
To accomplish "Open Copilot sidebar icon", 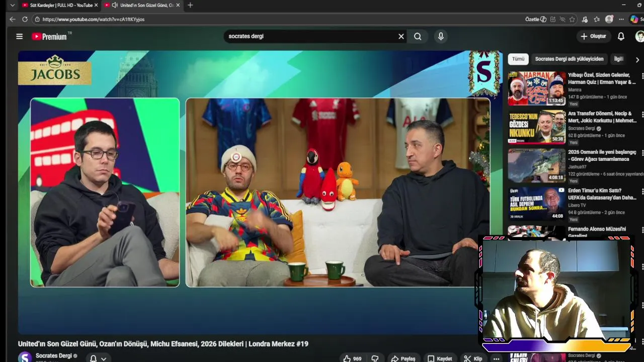I will pos(634,19).
